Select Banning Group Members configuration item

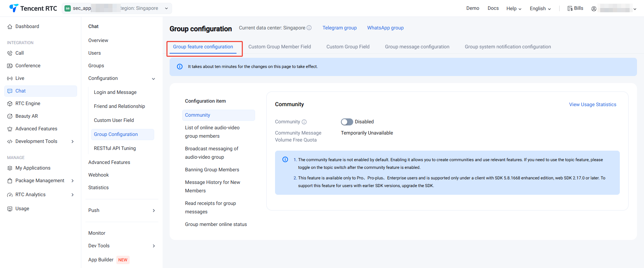click(212, 170)
